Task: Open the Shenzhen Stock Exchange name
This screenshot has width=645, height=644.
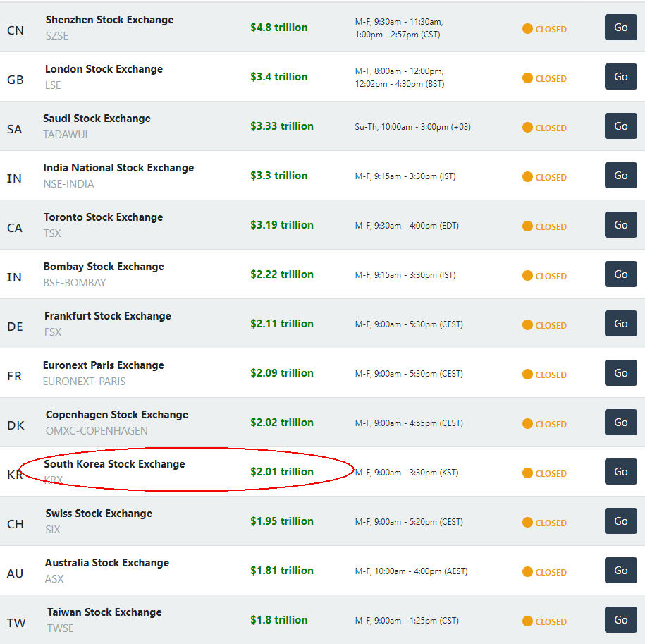Action: (x=109, y=20)
